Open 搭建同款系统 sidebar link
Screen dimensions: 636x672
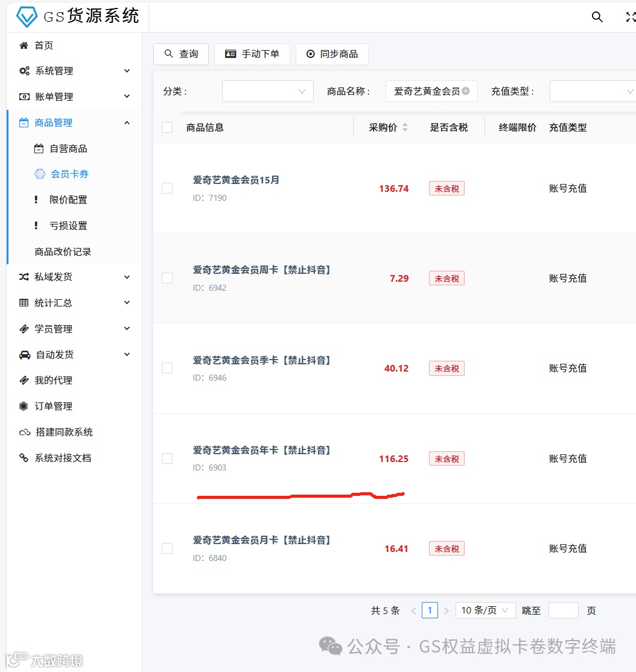coord(65,432)
